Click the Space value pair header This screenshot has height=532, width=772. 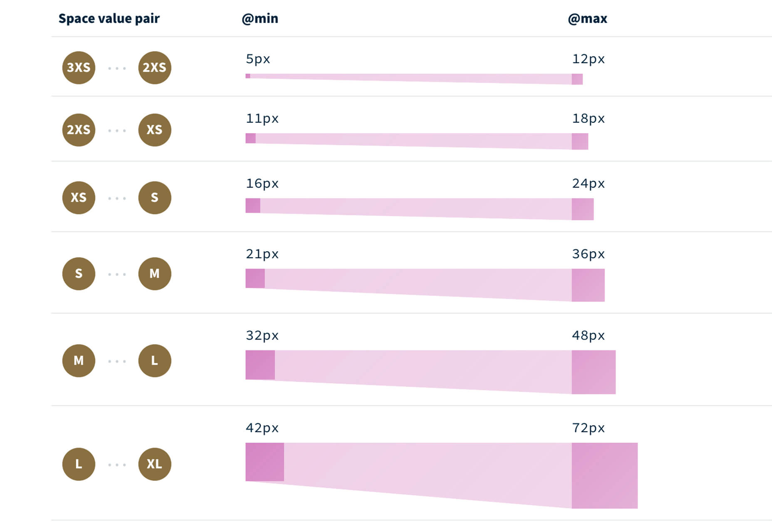tap(109, 19)
